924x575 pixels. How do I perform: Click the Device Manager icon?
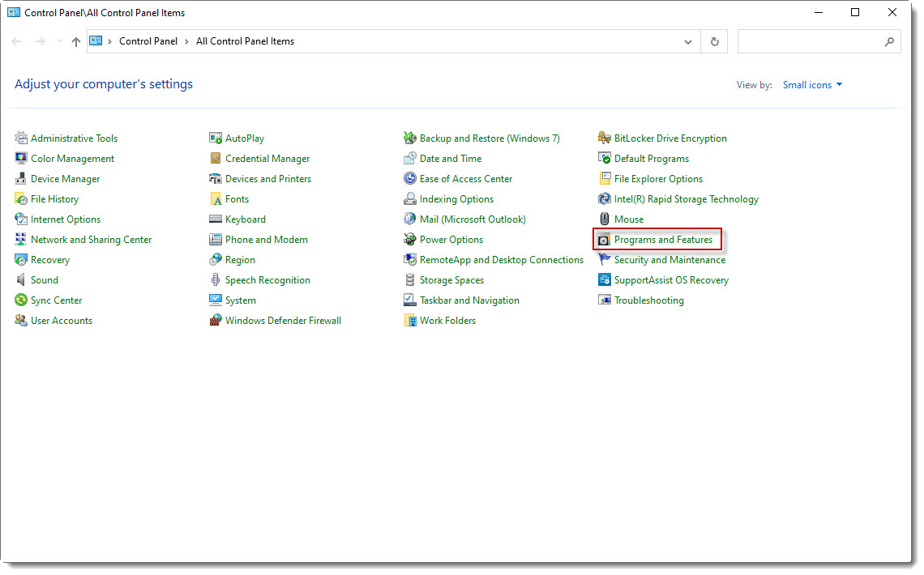tap(21, 179)
